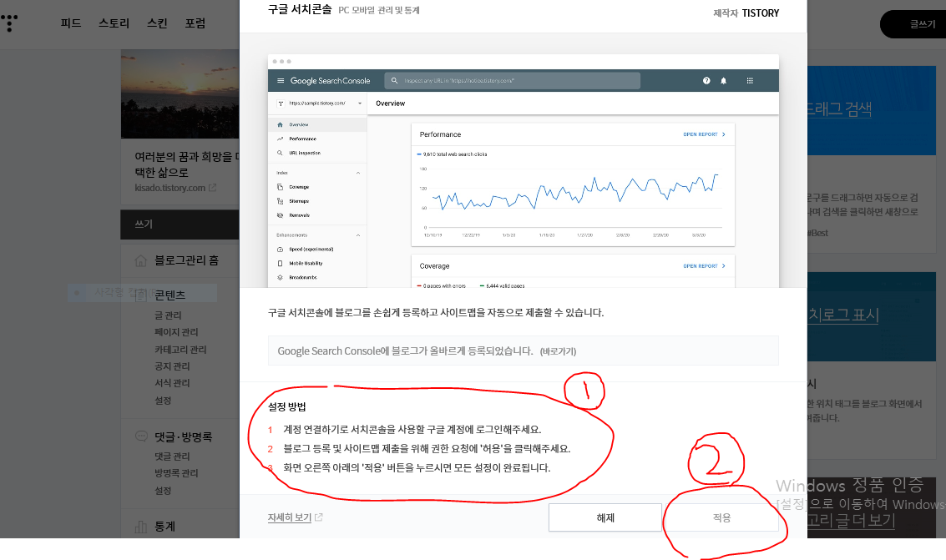
Task: Open 글 관리 in the sidebar
Action: 168,315
